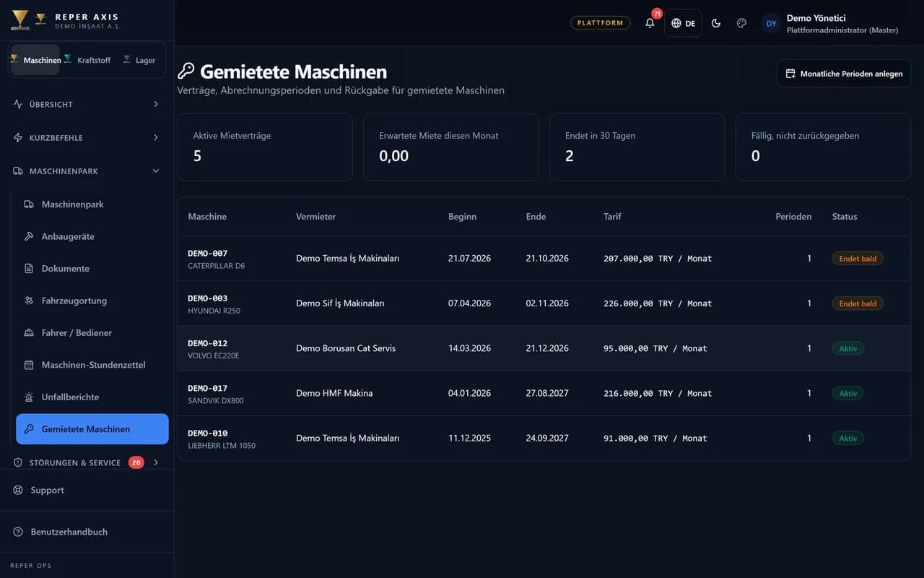Click the Benutzerhandbuch help icon
Image resolution: width=924 pixels, height=578 pixels.
(x=18, y=532)
